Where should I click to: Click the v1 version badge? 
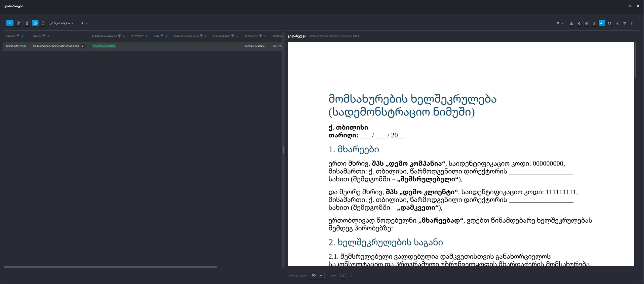[x=83, y=46]
